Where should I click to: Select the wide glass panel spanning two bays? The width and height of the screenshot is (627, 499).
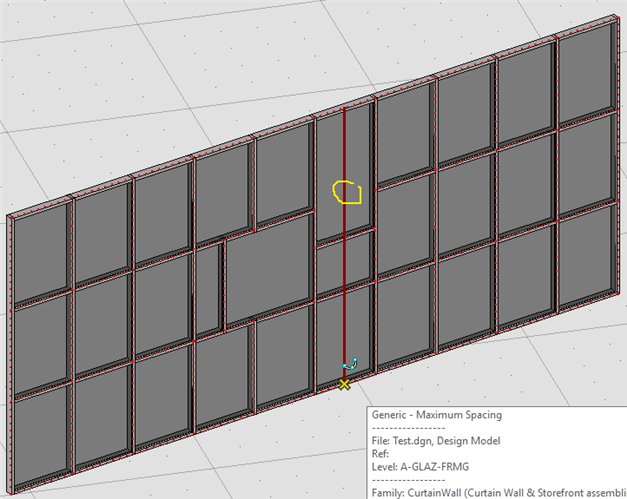point(268,270)
